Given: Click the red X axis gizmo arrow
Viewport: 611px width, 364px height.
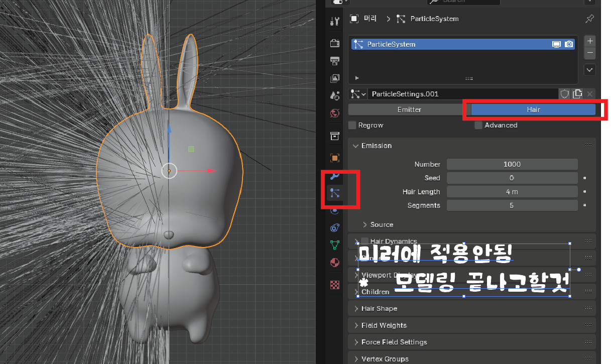Looking at the screenshot, I should pos(211,171).
